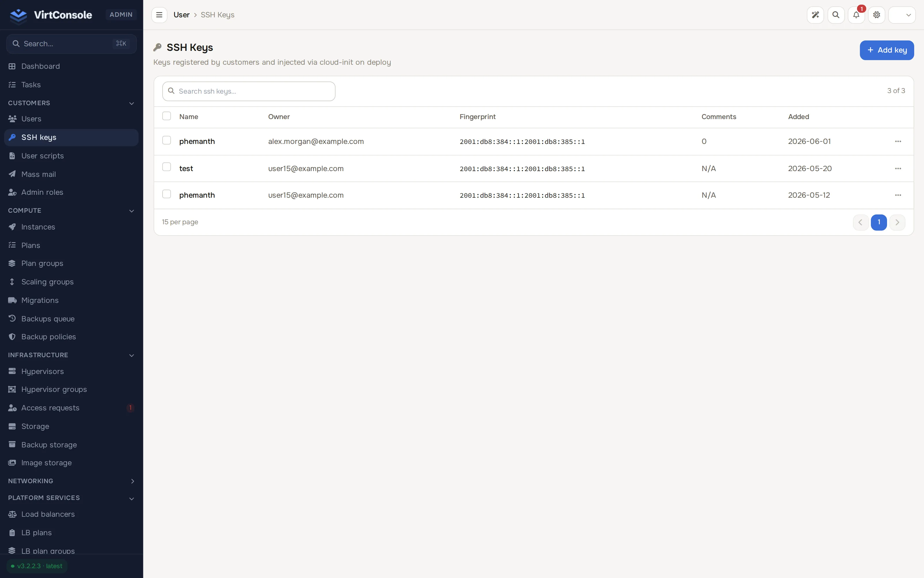
Task: Click the Backup storage archive icon
Action: click(x=12, y=444)
